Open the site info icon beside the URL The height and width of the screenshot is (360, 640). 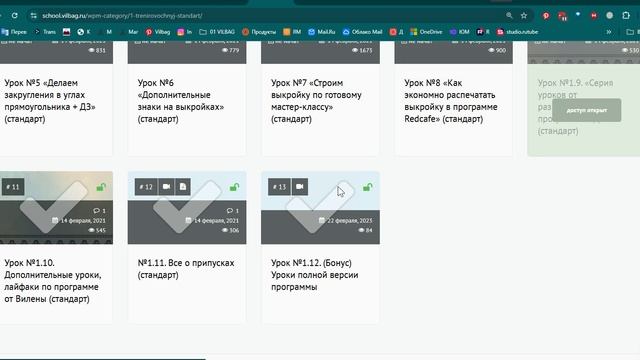pyautogui.click(x=33, y=16)
